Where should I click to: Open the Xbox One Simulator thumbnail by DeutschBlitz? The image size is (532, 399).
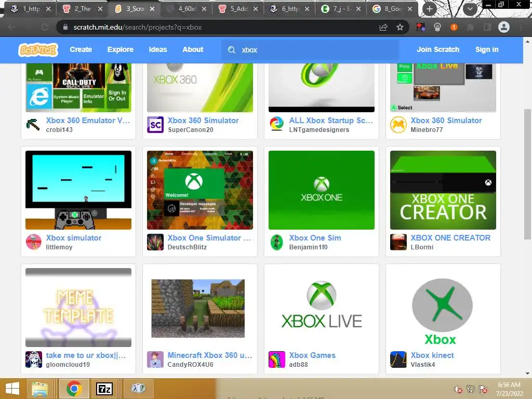pyautogui.click(x=200, y=190)
